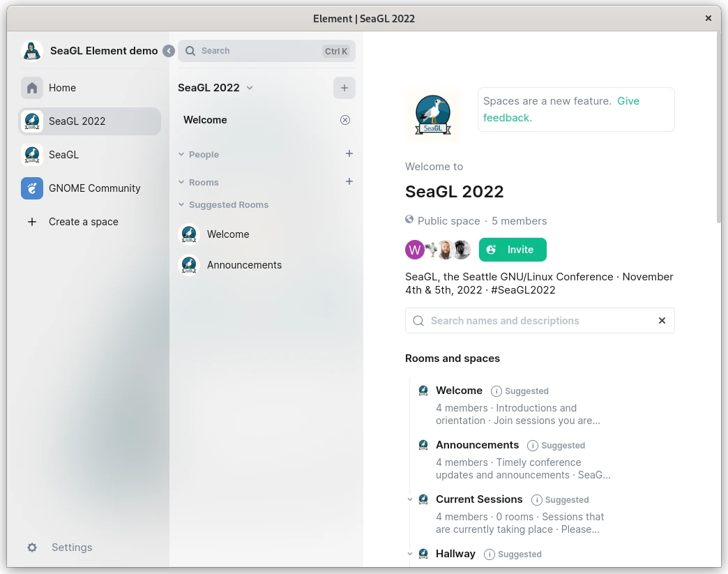Dismiss the Welcome breadcrumb with the x icon
Screen dimensions: 728x574
click(x=345, y=120)
